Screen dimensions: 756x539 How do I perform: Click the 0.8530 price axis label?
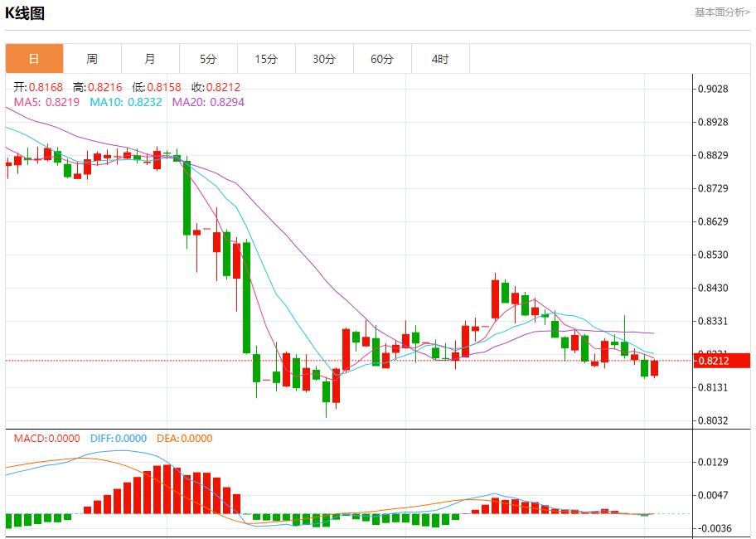713,255
